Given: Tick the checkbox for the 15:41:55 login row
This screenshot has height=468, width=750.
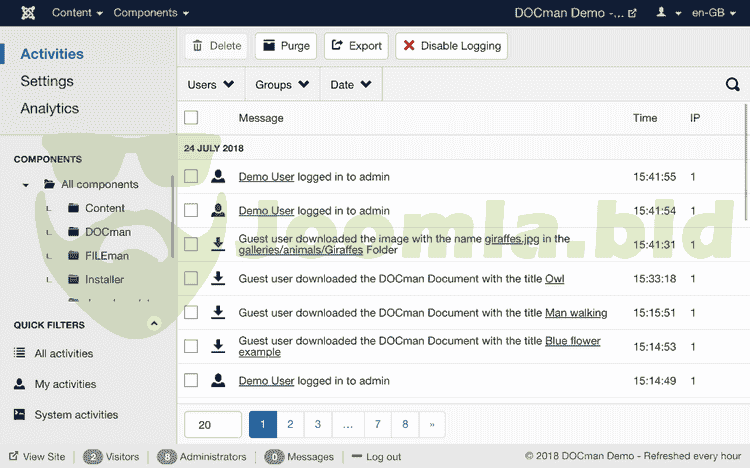Looking at the screenshot, I should pos(191,176).
